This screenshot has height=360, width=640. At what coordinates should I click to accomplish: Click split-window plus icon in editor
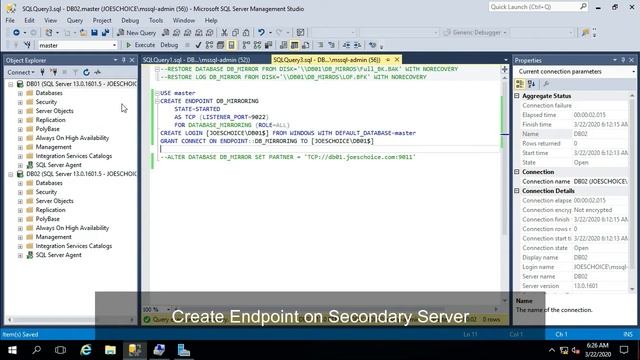point(504,69)
